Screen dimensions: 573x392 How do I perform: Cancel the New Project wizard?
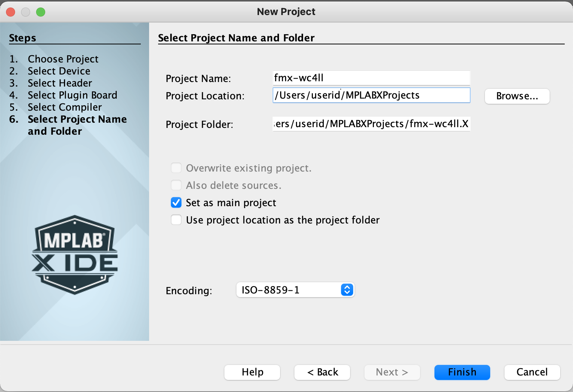point(532,372)
